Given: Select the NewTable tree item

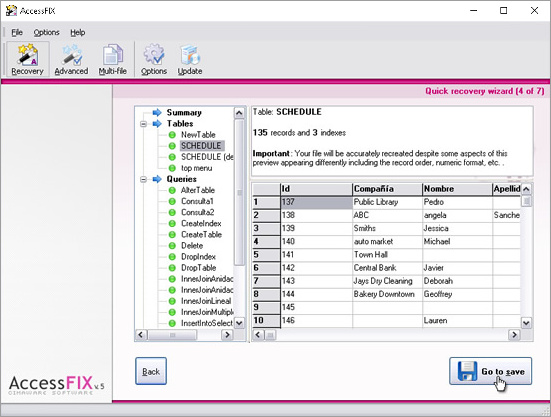Looking at the screenshot, I should (198, 135).
